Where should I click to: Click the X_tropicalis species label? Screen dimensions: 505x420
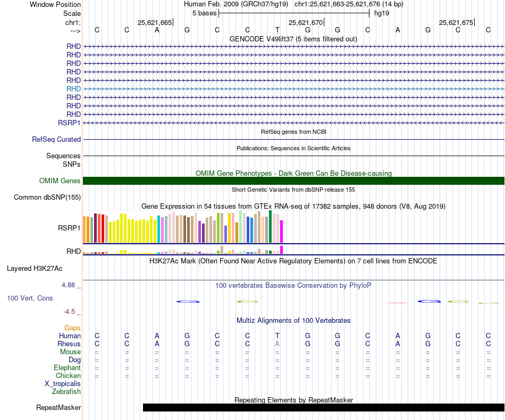click(63, 384)
